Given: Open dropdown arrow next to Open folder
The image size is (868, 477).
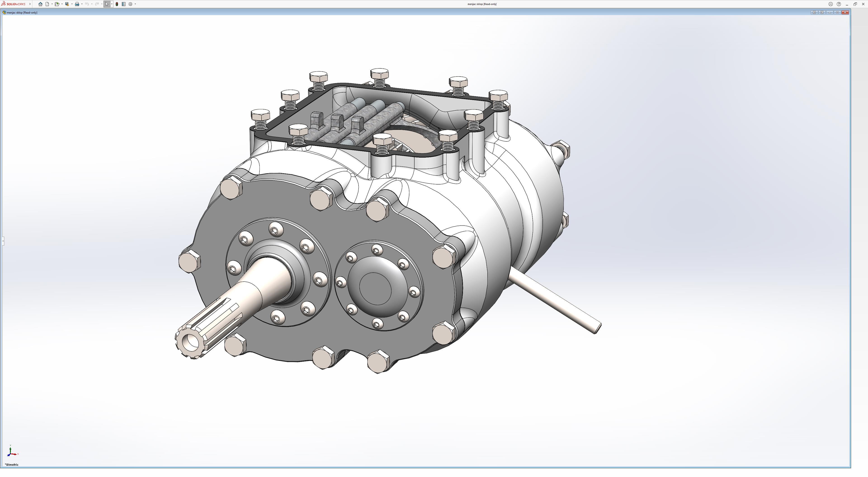Looking at the screenshot, I should (62, 4).
